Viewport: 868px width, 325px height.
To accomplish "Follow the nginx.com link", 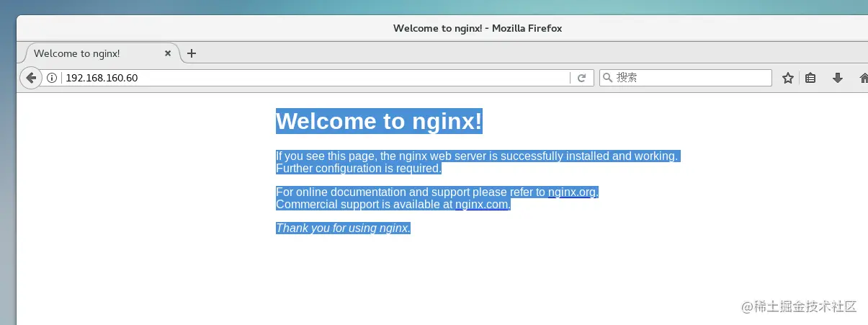I will [x=482, y=205].
